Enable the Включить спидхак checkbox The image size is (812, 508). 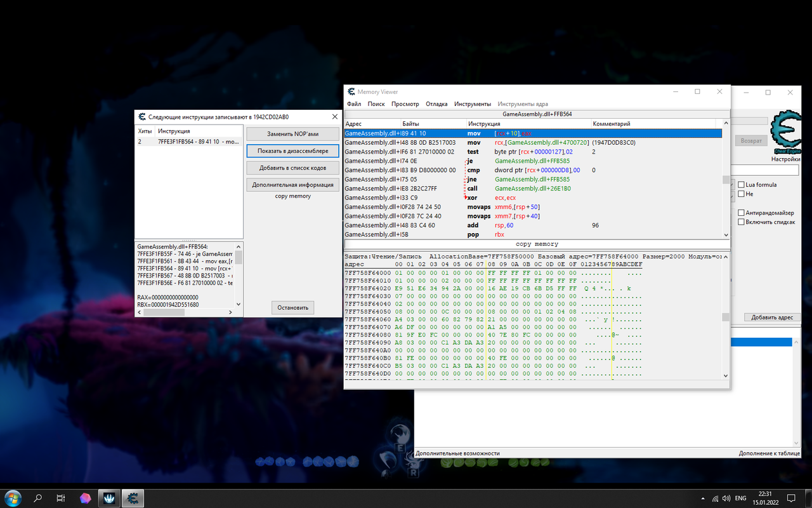[742, 222]
